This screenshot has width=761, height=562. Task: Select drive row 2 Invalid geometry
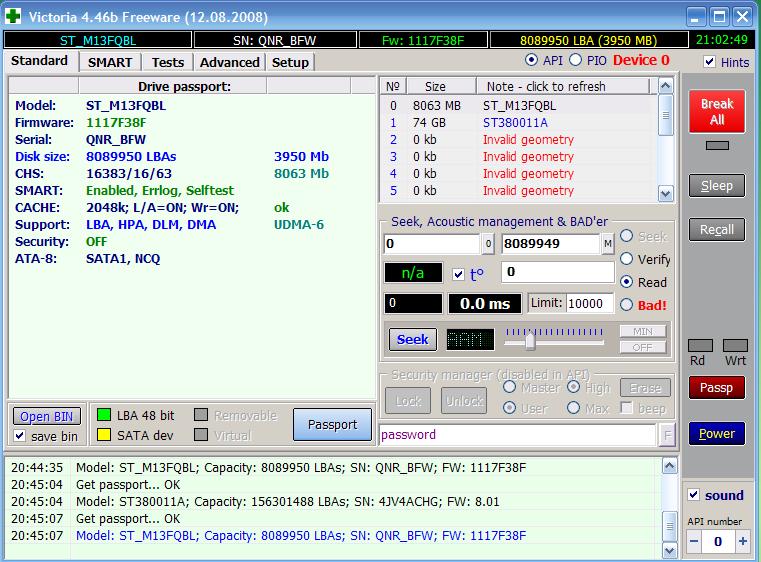[518, 139]
